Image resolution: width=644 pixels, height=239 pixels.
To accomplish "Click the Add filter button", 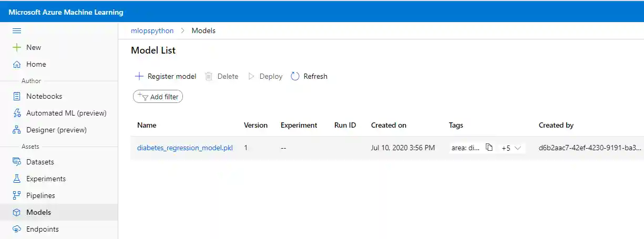I will pyautogui.click(x=158, y=97).
